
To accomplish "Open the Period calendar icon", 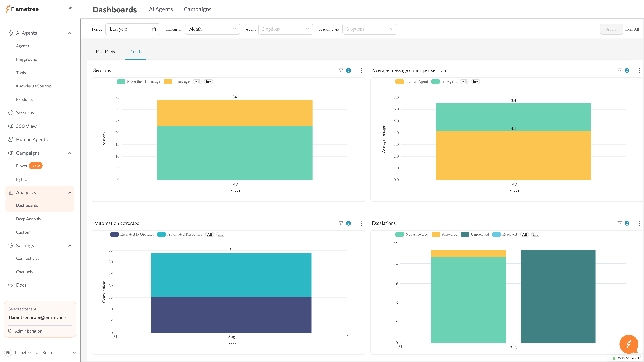I will click(154, 29).
